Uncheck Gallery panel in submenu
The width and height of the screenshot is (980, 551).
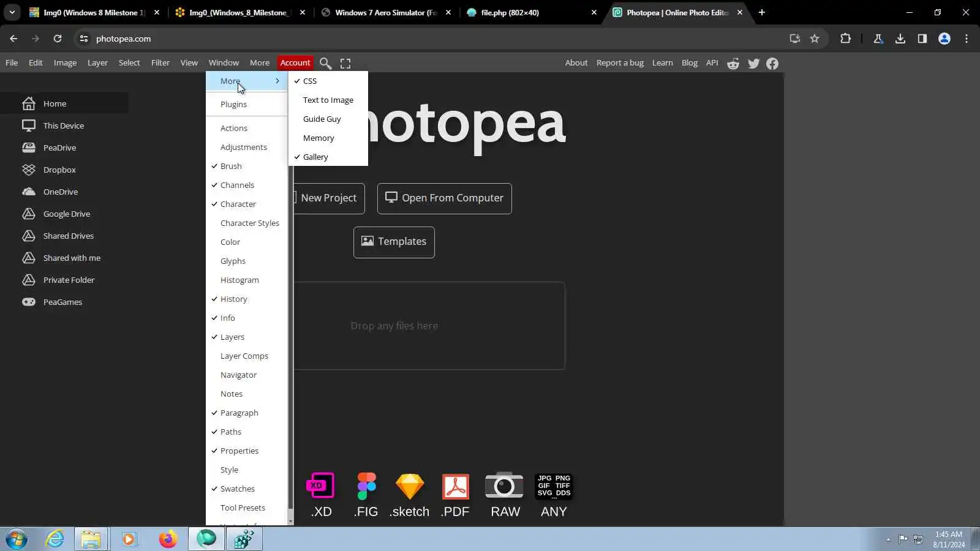[328, 157]
